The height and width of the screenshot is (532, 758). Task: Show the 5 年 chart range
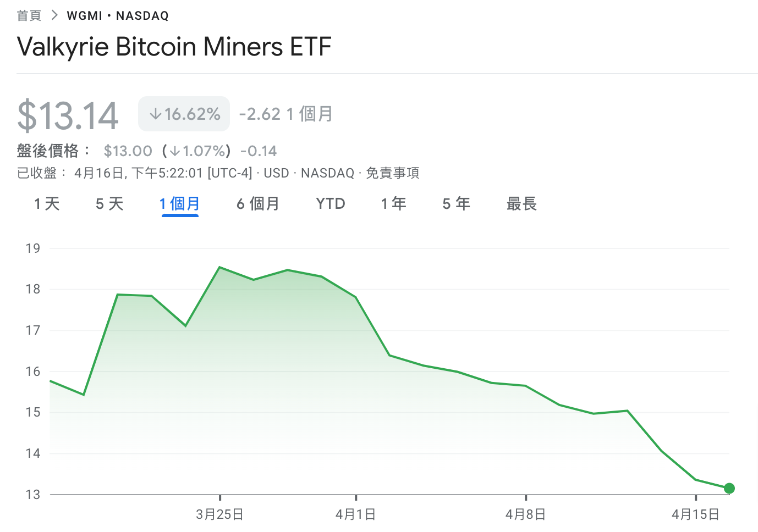tap(456, 204)
